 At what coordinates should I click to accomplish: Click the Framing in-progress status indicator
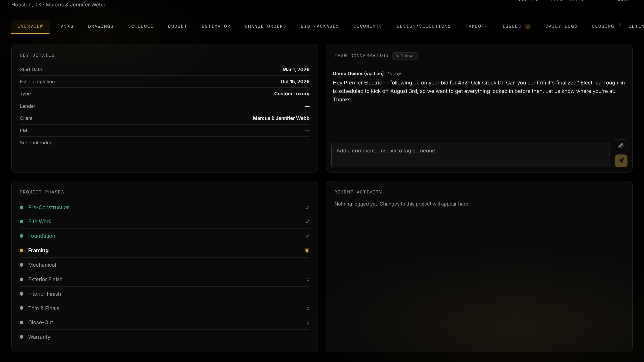(x=307, y=250)
